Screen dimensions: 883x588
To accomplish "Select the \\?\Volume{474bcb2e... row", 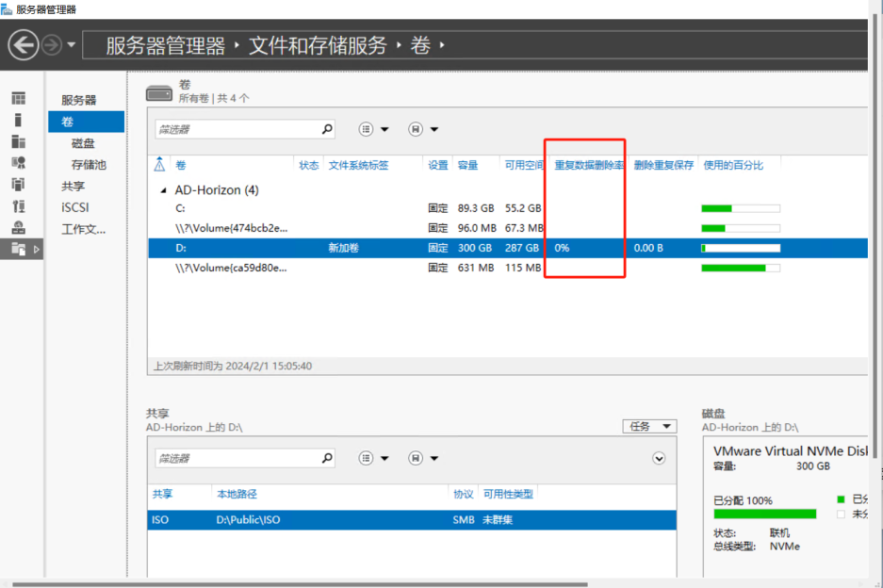I will coord(508,228).
